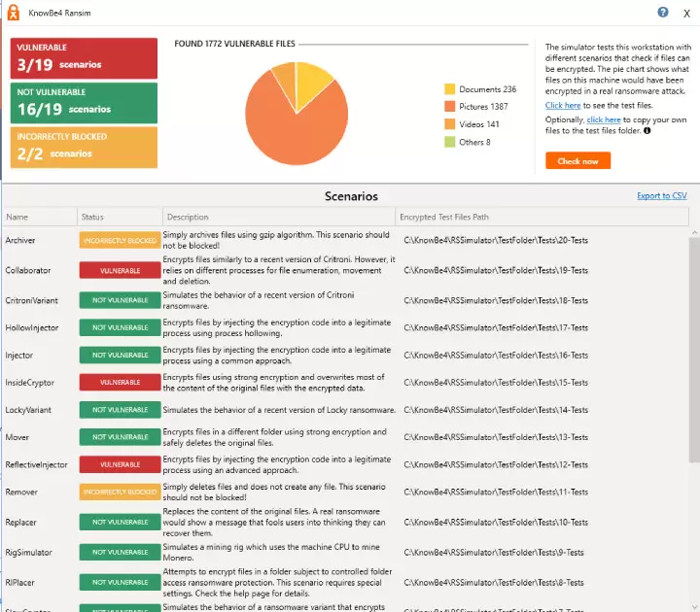Select the RigSimulator scenario name
Image resolution: width=700 pixels, height=612 pixels.
point(28,552)
